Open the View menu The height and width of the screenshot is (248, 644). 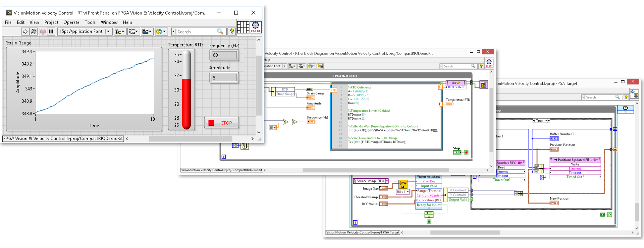tap(34, 22)
